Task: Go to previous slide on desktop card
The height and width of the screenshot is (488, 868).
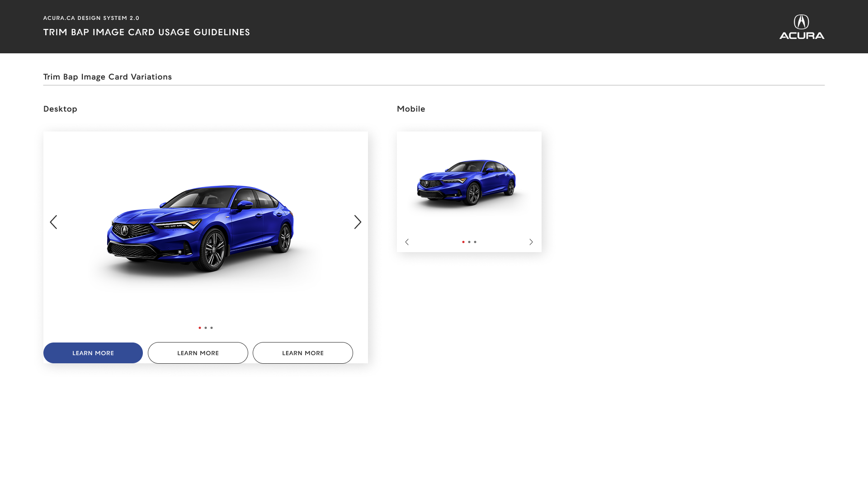Action: (x=53, y=222)
